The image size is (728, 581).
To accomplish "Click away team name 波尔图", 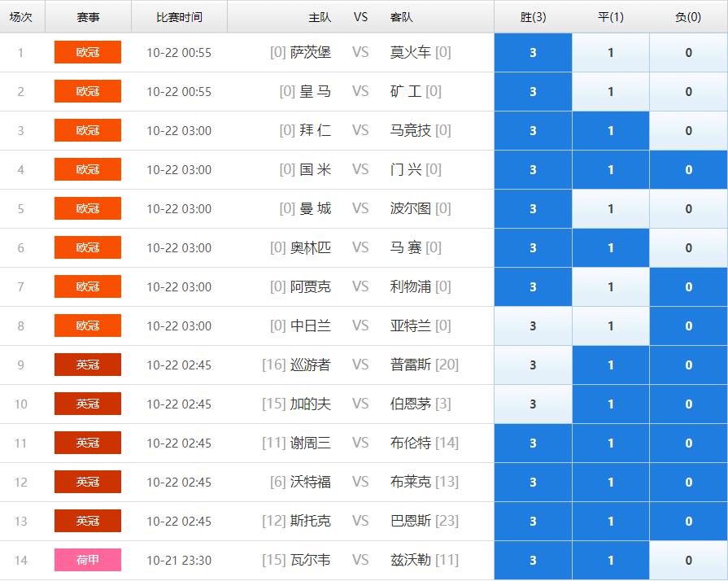I will point(411,208).
